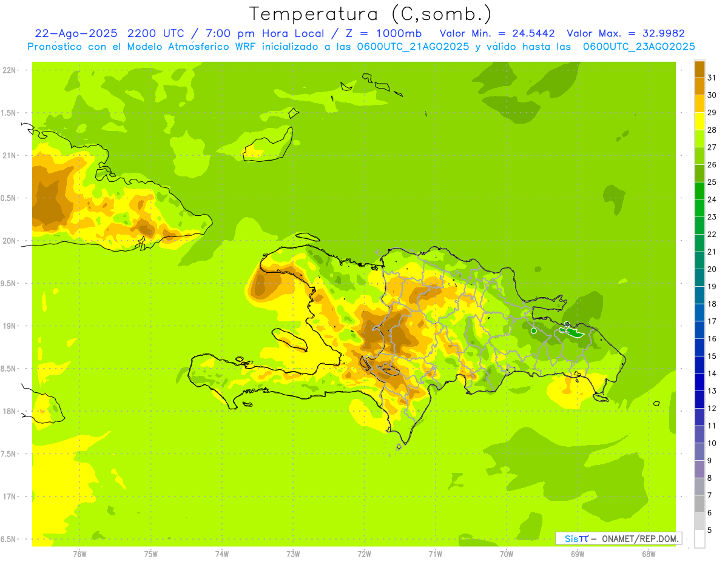Click the '21N' latitude label

pos(10,155)
